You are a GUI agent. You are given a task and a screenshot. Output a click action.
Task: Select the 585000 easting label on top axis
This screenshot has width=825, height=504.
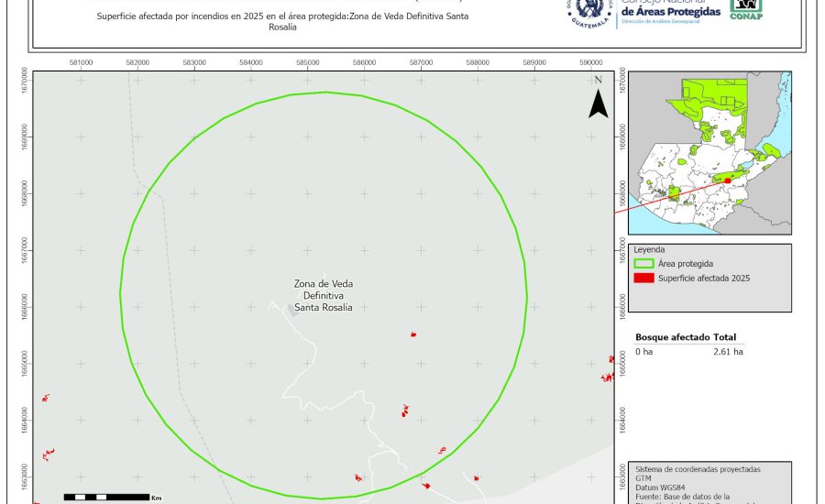(x=307, y=62)
